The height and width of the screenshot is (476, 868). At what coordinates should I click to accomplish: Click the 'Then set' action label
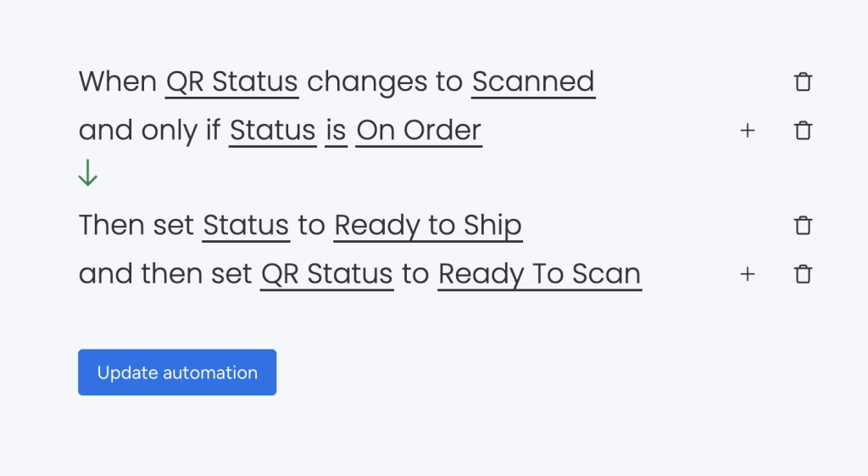136,226
